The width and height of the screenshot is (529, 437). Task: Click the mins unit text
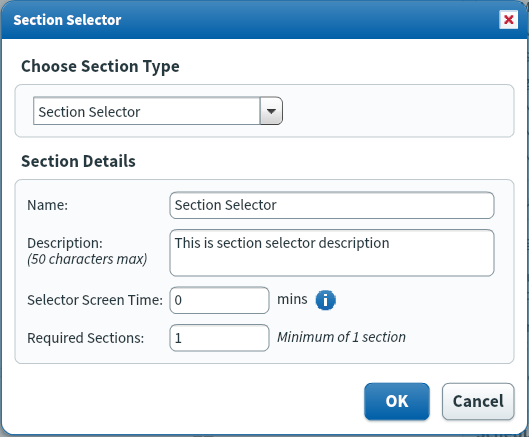click(292, 299)
